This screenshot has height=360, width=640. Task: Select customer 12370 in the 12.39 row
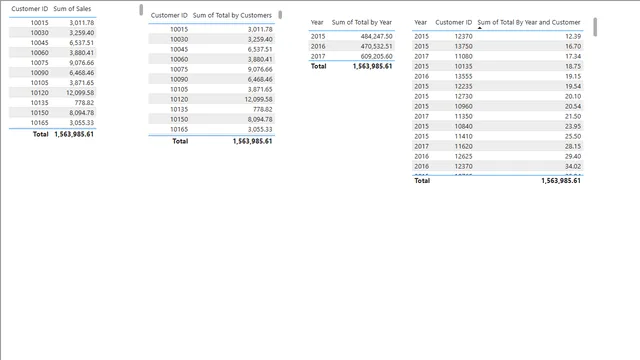click(x=463, y=36)
